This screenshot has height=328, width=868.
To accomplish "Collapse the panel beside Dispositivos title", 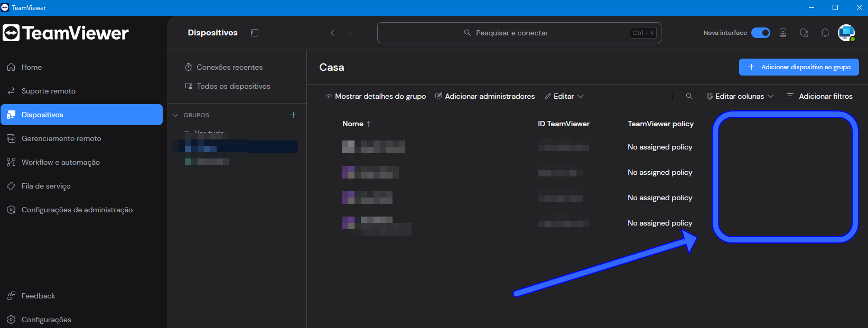I will (255, 33).
